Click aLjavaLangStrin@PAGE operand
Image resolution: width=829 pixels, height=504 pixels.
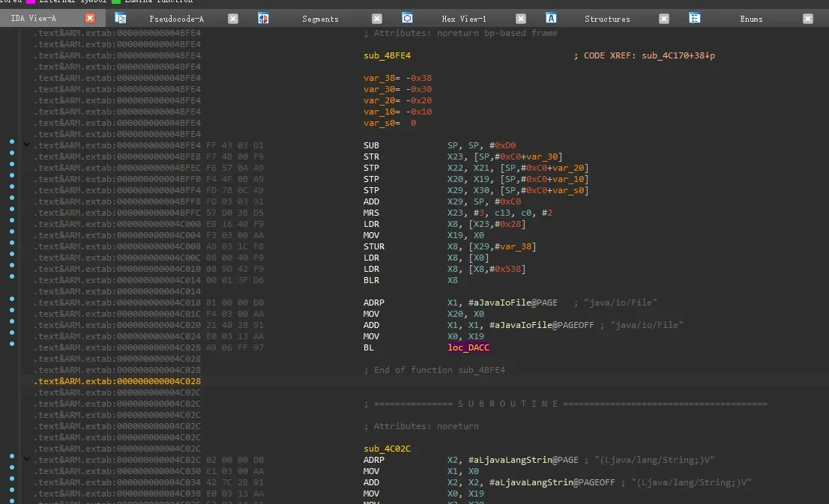tap(523, 460)
